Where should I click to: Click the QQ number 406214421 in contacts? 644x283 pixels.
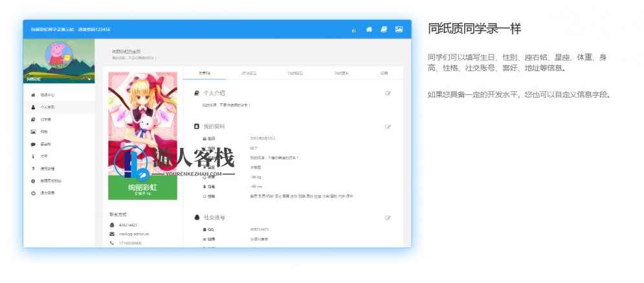point(128,225)
